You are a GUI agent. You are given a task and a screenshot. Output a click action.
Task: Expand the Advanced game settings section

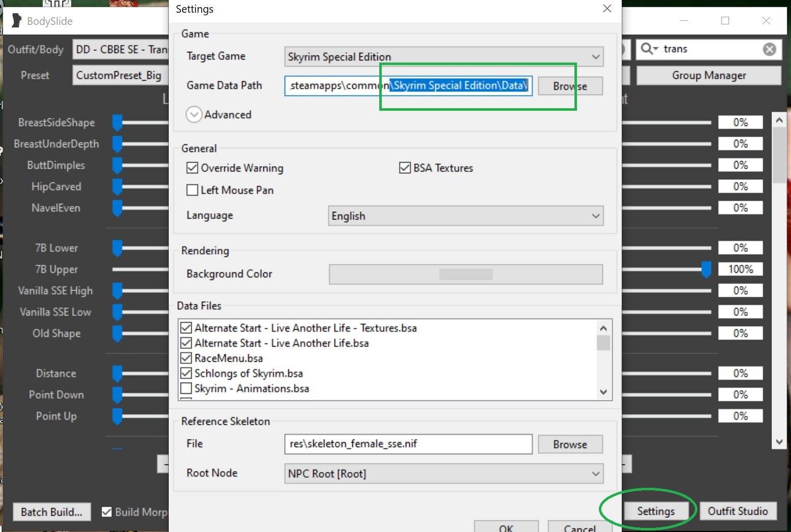194,114
